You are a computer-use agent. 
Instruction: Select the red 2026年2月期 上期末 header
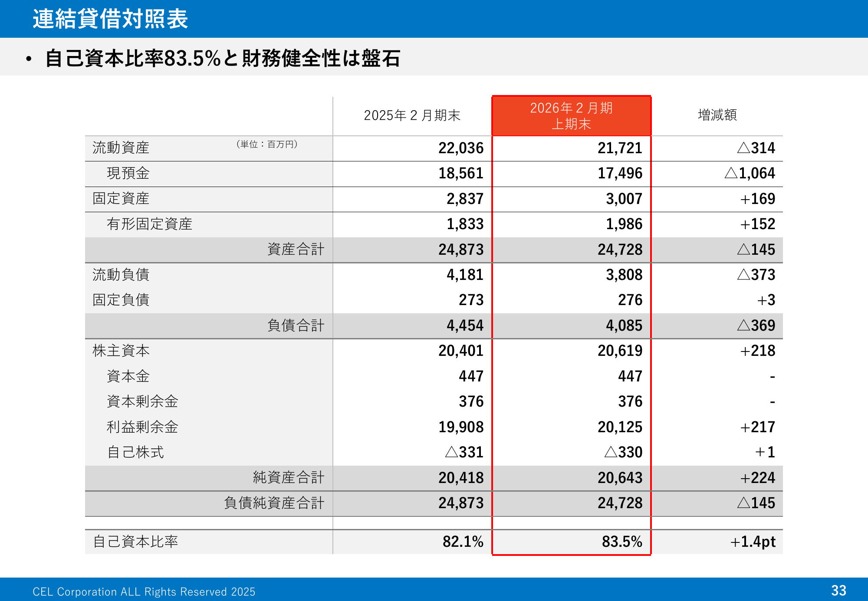(571, 116)
